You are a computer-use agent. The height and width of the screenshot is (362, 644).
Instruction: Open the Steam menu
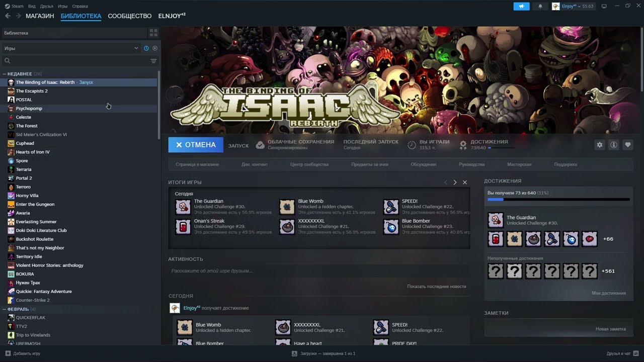point(14,6)
